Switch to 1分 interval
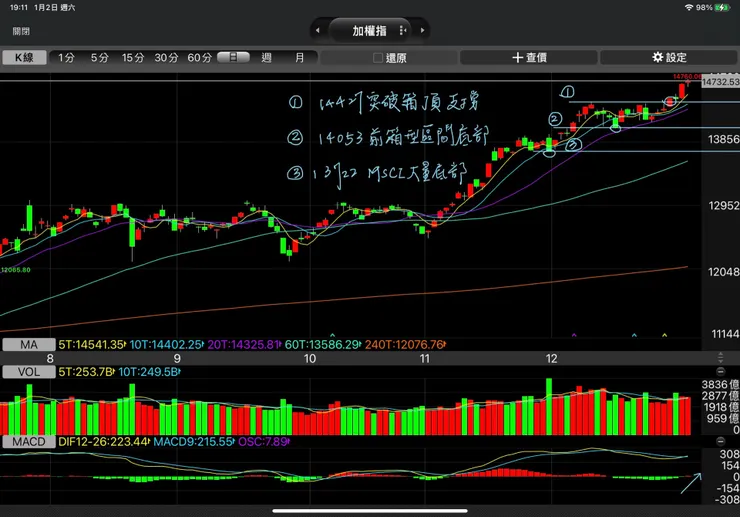Viewport: 740px width, 517px height. click(66, 58)
